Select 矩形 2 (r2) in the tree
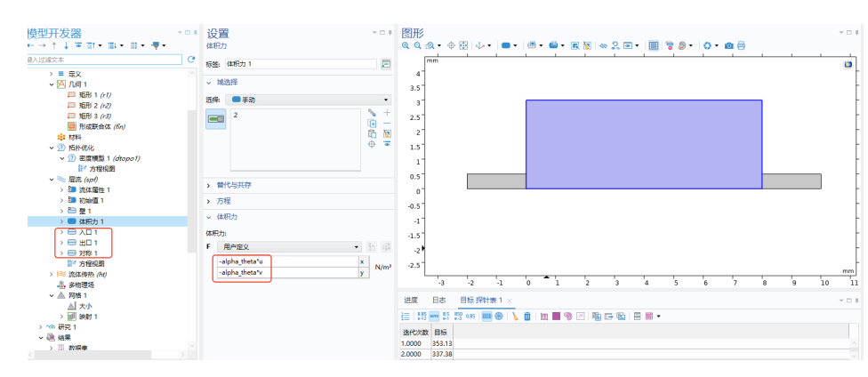Image resolution: width=868 pixels, height=377 pixels. tap(95, 105)
